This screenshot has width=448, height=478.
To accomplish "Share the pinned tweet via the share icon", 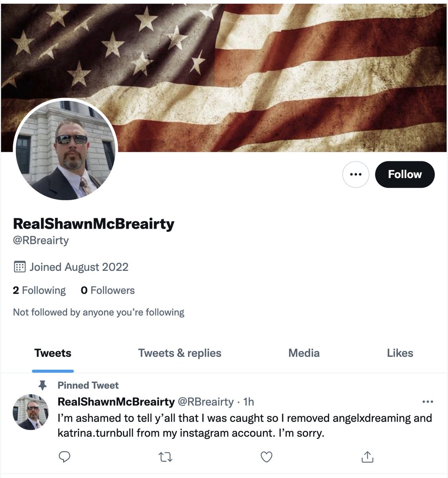I will pyautogui.click(x=367, y=457).
